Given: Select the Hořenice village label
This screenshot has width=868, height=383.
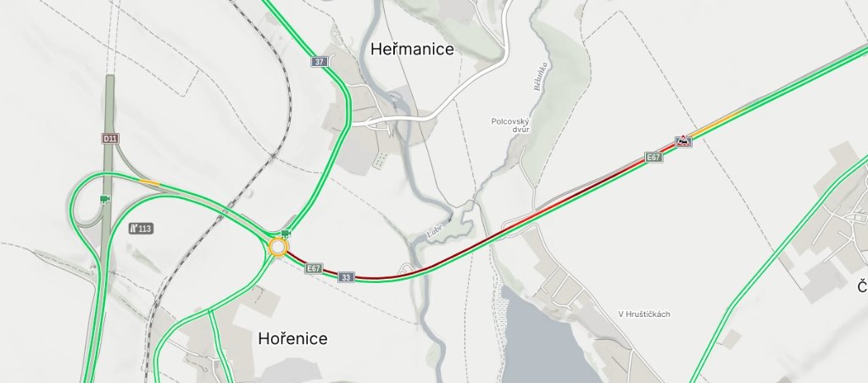Looking at the screenshot, I should click(x=292, y=339).
